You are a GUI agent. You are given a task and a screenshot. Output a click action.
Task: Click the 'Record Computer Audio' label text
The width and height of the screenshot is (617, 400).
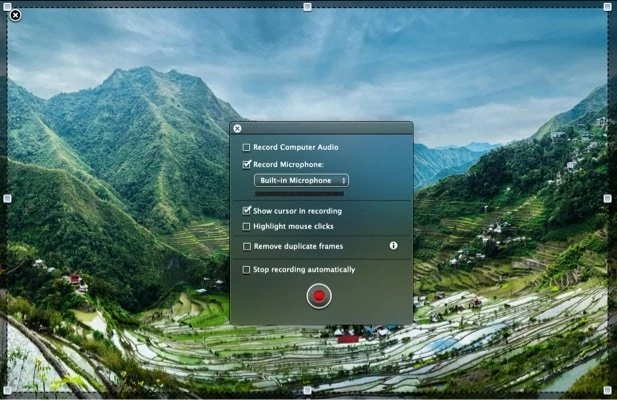pos(296,147)
